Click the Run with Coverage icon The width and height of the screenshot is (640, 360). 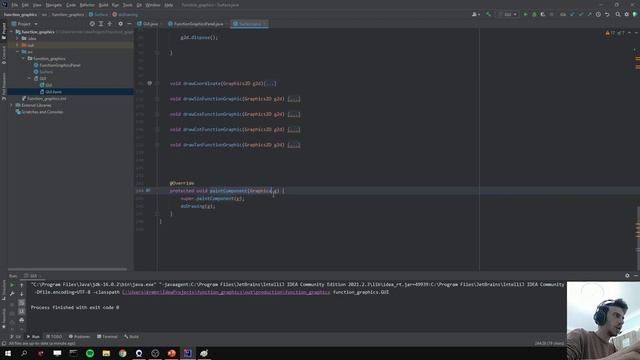point(543,14)
